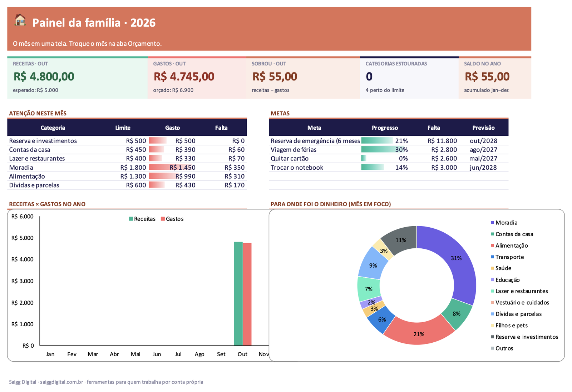572x392 pixels.
Task: Select the Reserva e investimentos category row
Action: coord(127,141)
